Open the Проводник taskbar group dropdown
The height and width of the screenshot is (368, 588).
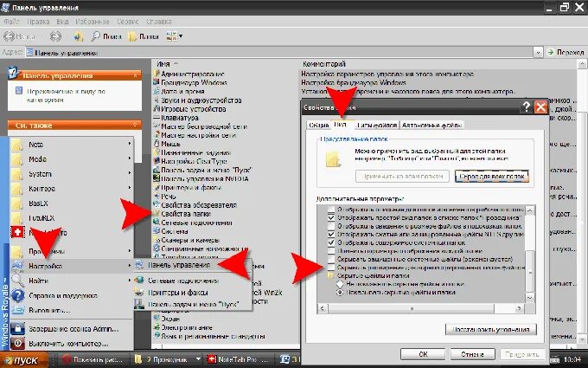click(198, 359)
